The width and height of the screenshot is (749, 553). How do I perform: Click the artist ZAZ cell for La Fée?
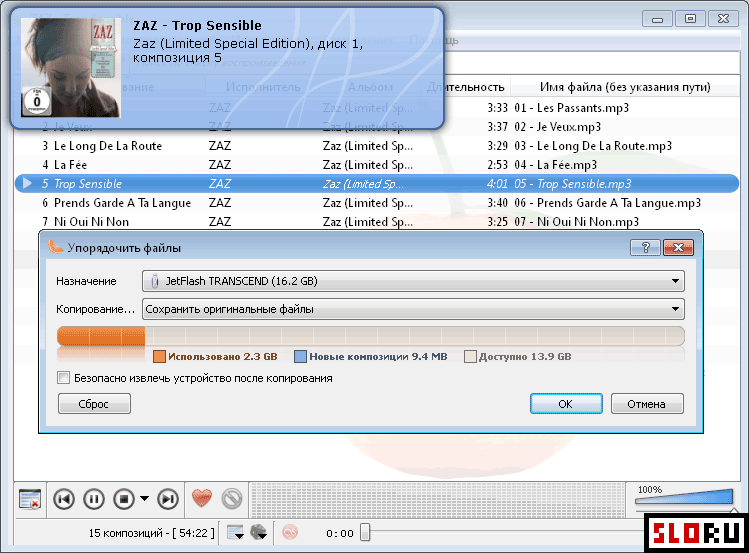coord(220,165)
